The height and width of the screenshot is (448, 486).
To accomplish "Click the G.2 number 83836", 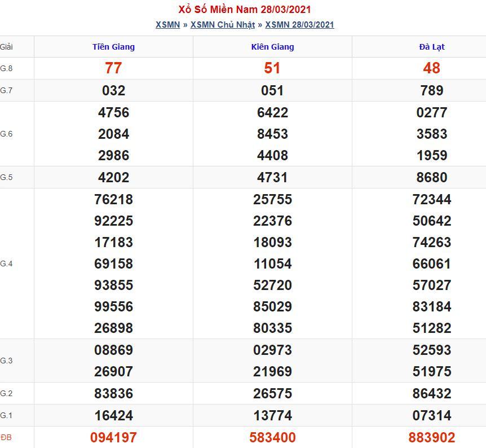I will [x=113, y=393].
